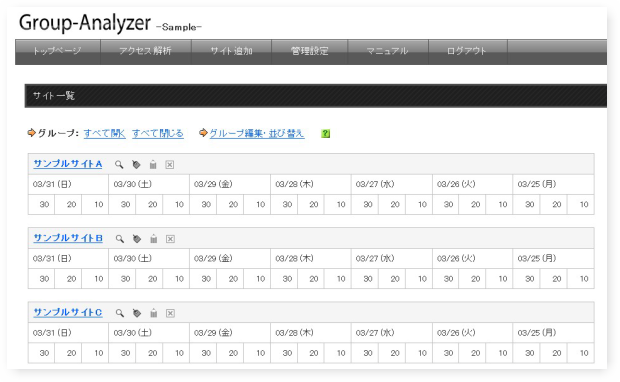Screen dimensions: 620x382
Task: Click the Group-Analyzer title logo
Action: (85, 23)
